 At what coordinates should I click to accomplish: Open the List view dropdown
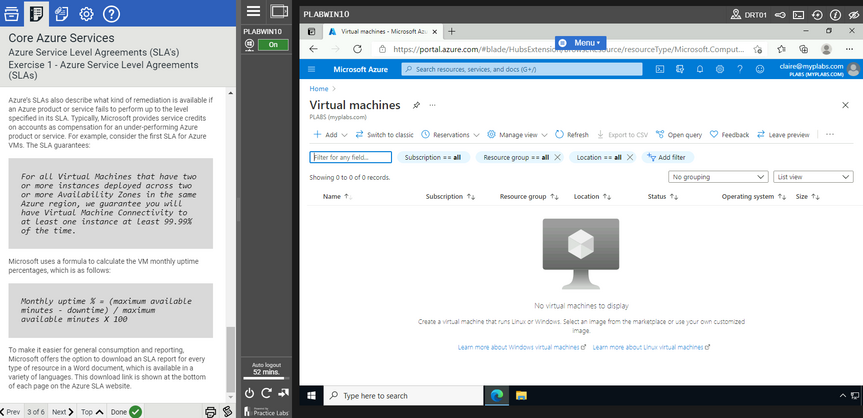pos(813,177)
